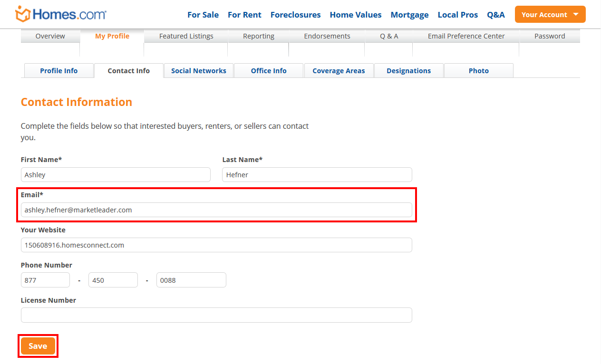Click the phone line number field 0088
This screenshot has width=601, height=364.
click(x=191, y=280)
